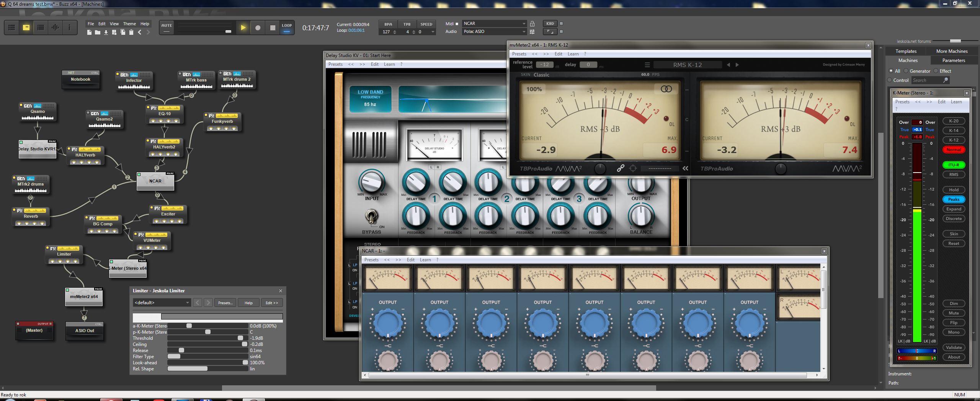Image resolution: width=980 pixels, height=401 pixels.
Task: Open the wavetable view icon
Action: 55,28
